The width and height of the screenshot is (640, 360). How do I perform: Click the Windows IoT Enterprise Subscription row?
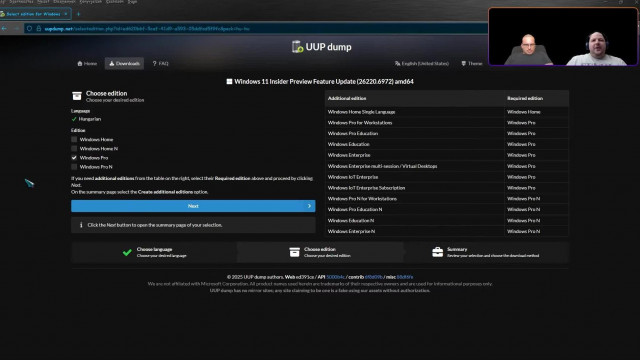447,188
